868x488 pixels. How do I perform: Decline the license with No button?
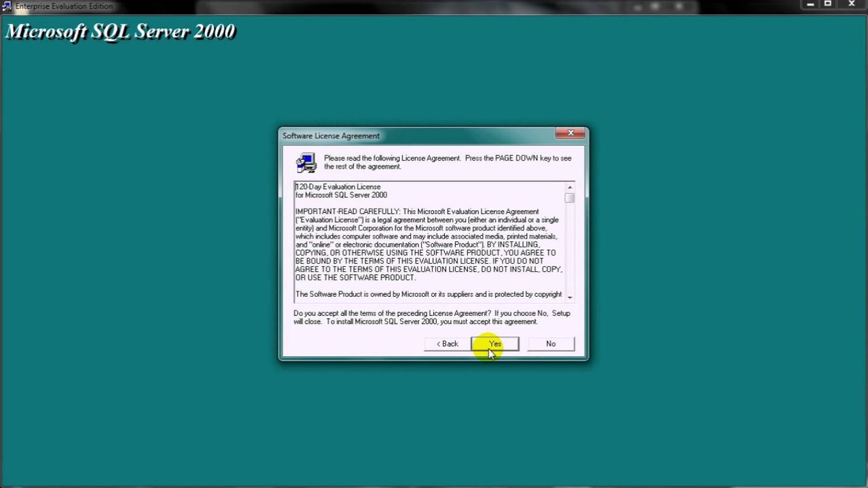tap(551, 344)
